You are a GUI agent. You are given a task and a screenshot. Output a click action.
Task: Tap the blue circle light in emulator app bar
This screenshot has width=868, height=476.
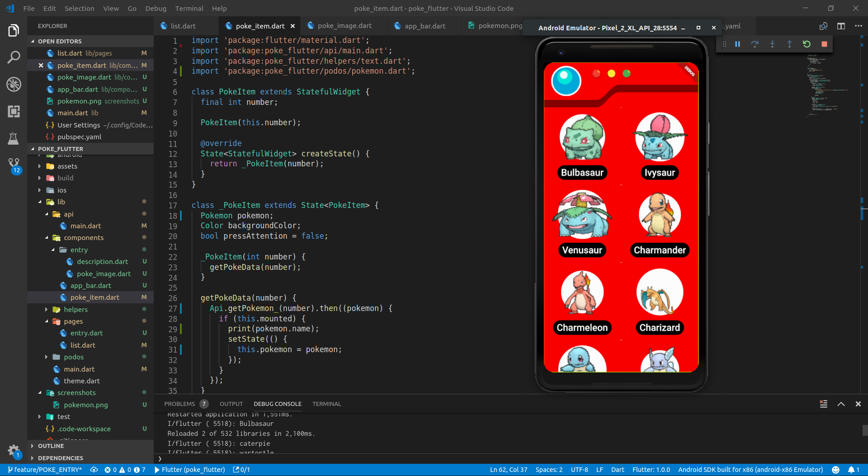click(566, 81)
